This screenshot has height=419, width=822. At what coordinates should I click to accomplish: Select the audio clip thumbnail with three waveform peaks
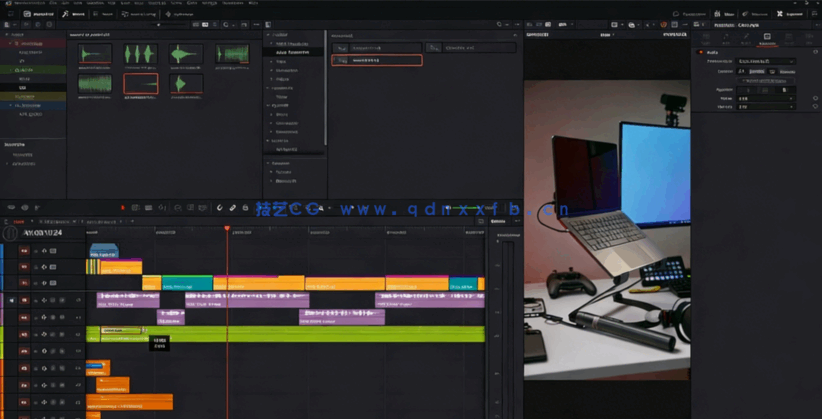pos(140,54)
